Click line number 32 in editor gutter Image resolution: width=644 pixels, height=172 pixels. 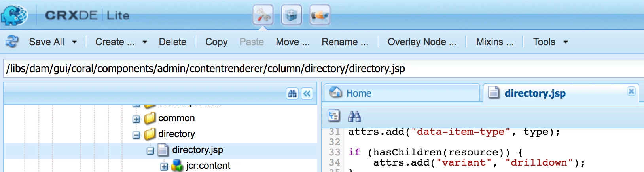[334, 142]
